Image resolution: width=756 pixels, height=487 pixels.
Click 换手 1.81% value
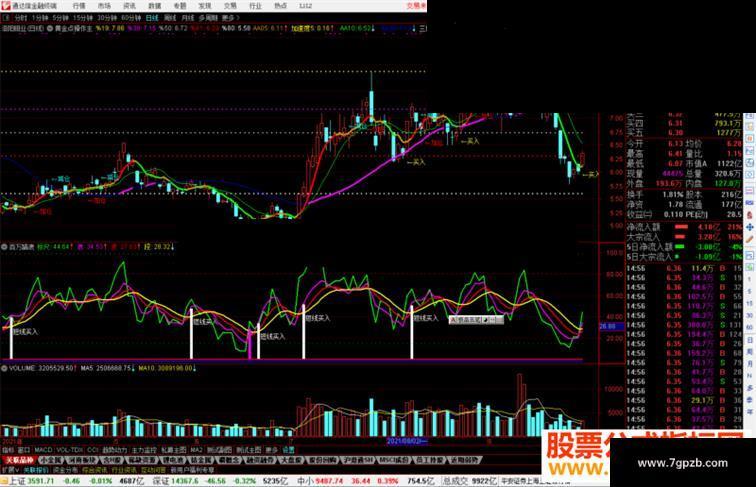pos(673,195)
